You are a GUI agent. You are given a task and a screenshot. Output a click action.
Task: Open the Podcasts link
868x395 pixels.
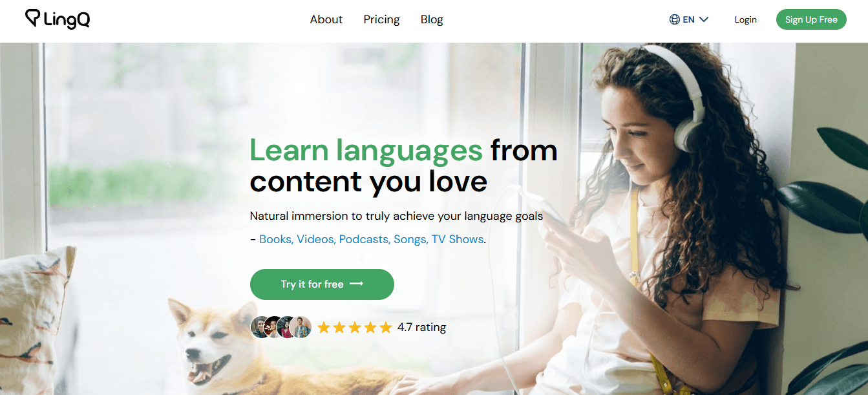[365, 239]
